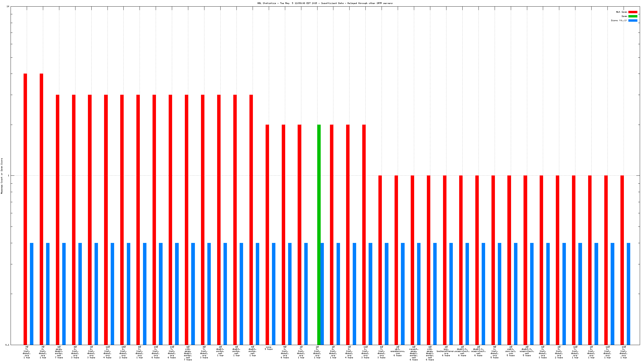
Task: Click the '0.1' tick on the Y-axis
Action: coord(7,345)
